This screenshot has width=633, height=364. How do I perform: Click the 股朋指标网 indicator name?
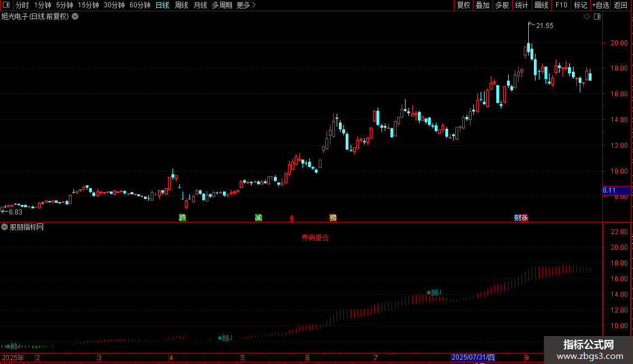click(x=27, y=227)
